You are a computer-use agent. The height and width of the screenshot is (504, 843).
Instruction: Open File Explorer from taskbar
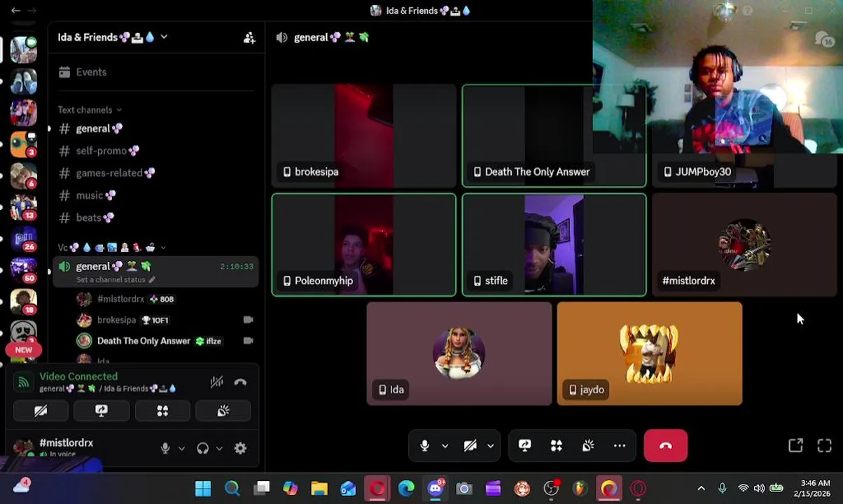pyautogui.click(x=319, y=488)
